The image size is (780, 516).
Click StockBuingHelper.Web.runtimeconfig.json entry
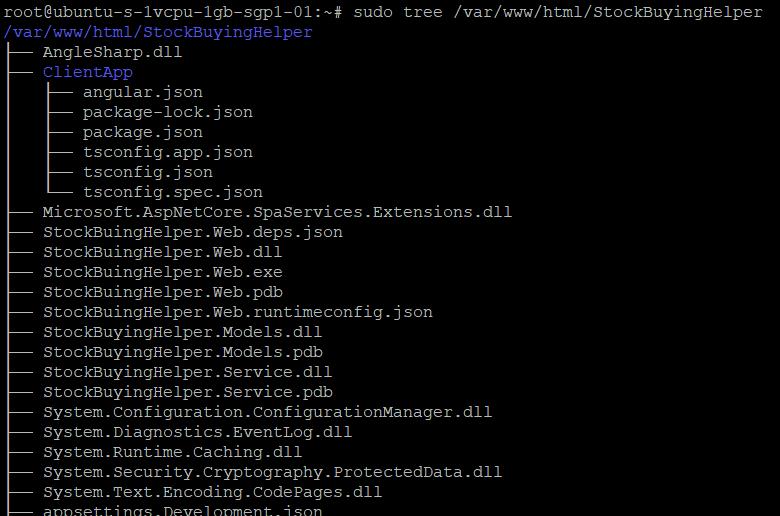click(238, 312)
